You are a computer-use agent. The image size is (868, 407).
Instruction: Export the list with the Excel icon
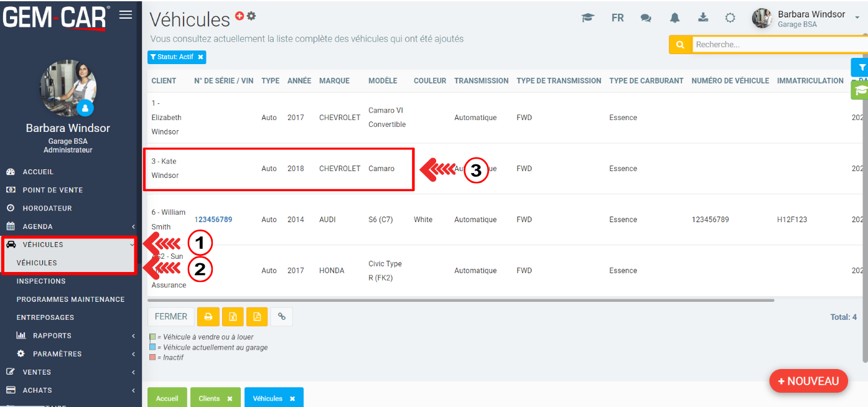tap(233, 317)
